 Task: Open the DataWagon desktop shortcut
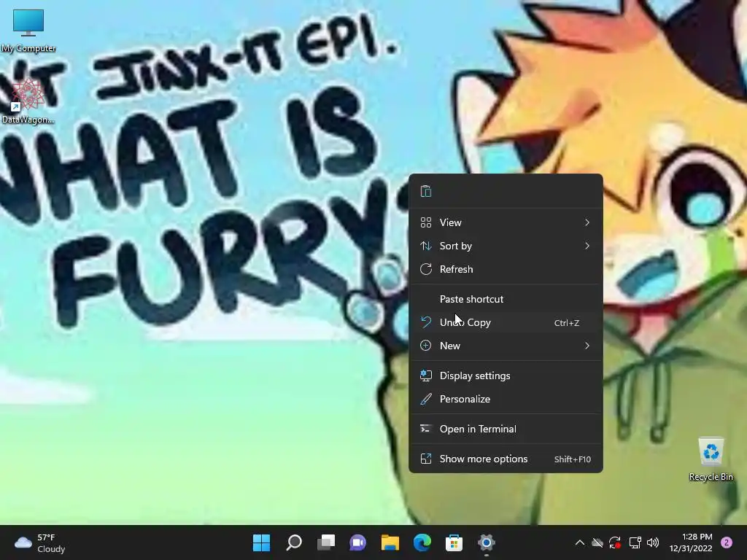(28, 101)
